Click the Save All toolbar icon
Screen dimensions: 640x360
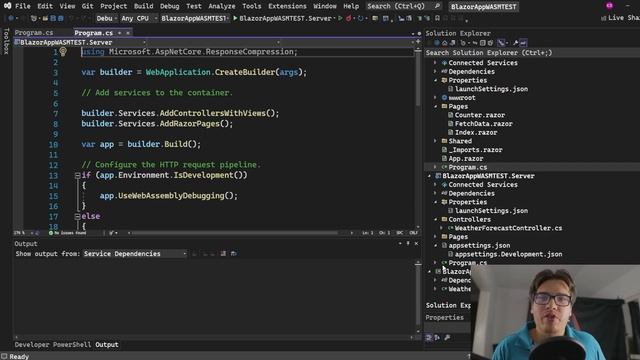click(x=60, y=18)
